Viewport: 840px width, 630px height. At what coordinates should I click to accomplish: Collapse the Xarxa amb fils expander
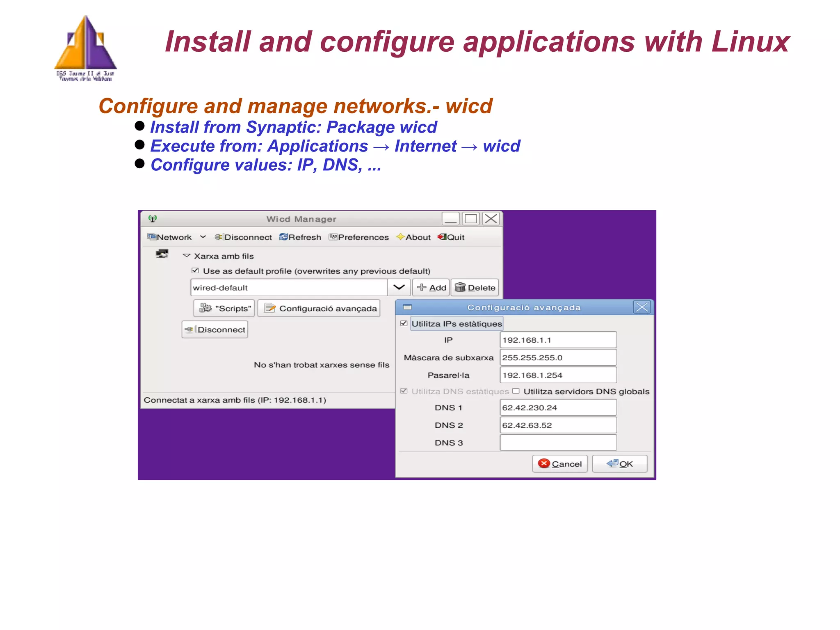point(187,256)
